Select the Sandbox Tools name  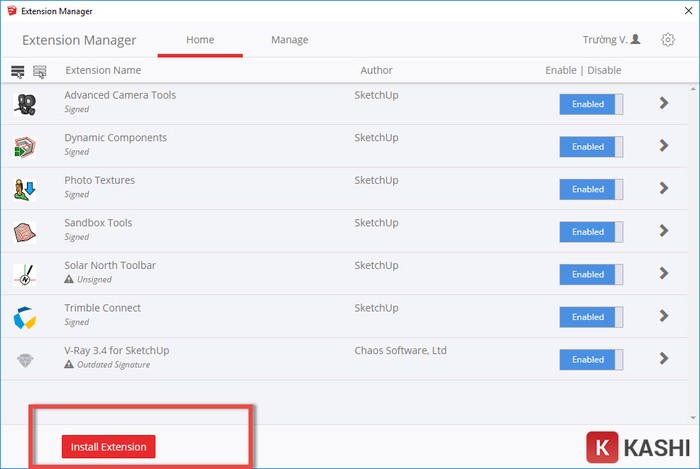(98, 223)
